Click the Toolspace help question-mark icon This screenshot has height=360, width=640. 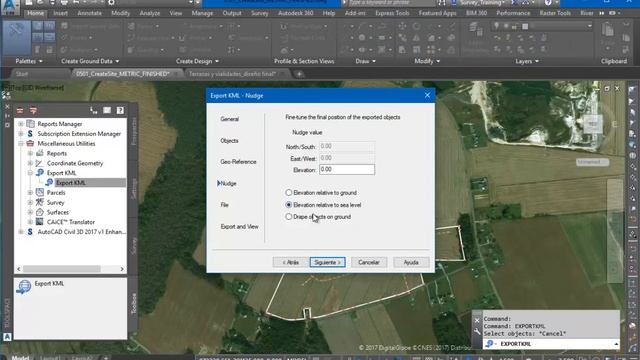(120, 110)
